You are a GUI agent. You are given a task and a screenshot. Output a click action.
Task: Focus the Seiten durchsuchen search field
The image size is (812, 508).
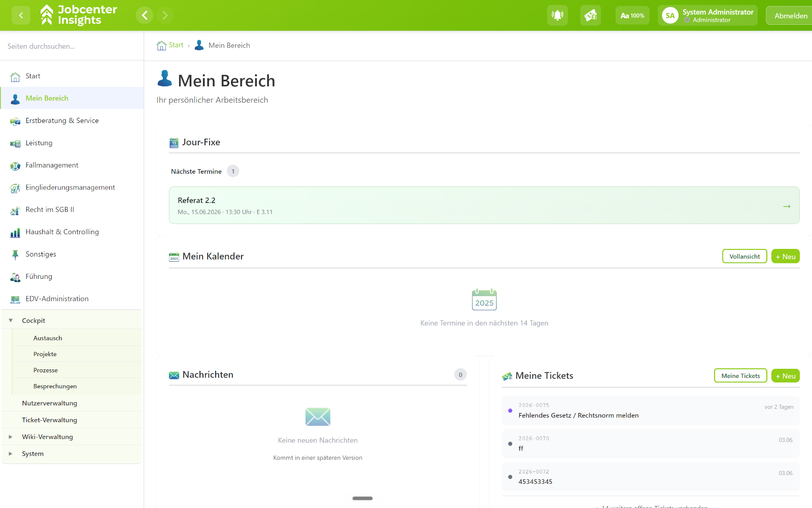[72, 46]
